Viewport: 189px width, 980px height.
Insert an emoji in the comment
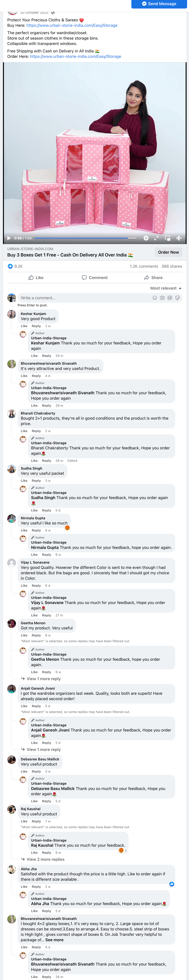(x=154, y=298)
